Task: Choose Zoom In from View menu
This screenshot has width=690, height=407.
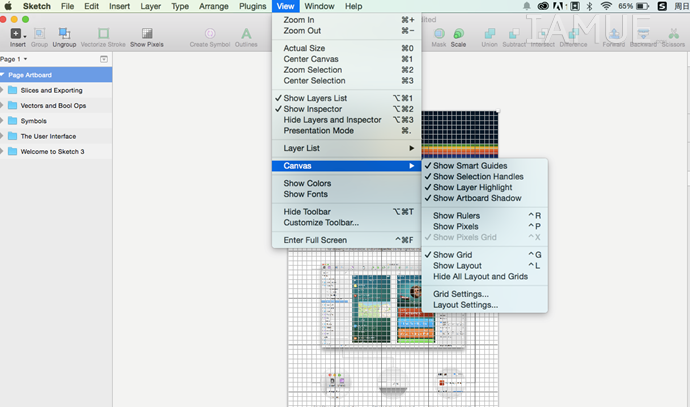Action: [x=346, y=20]
